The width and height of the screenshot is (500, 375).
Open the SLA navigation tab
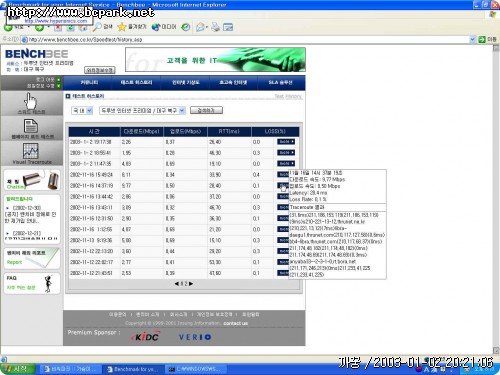tap(281, 82)
